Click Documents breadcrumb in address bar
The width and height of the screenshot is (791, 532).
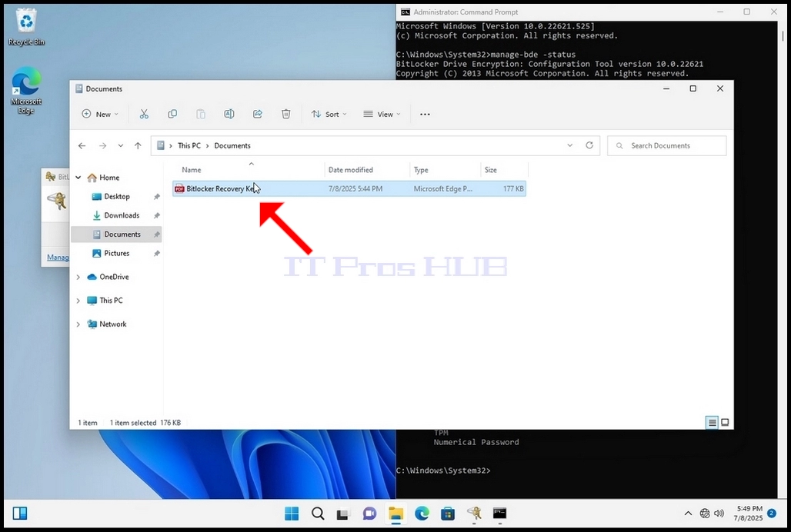click(x=232, y=145)
